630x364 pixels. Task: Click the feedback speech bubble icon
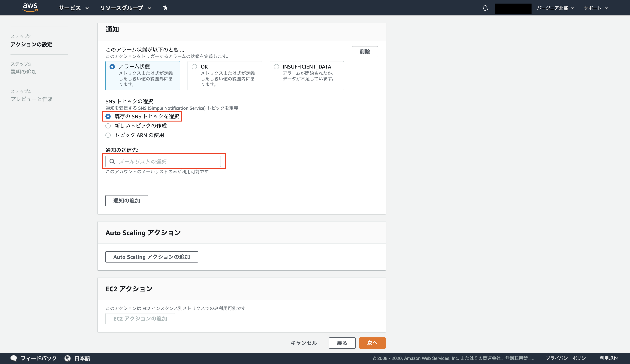point(14,358)
